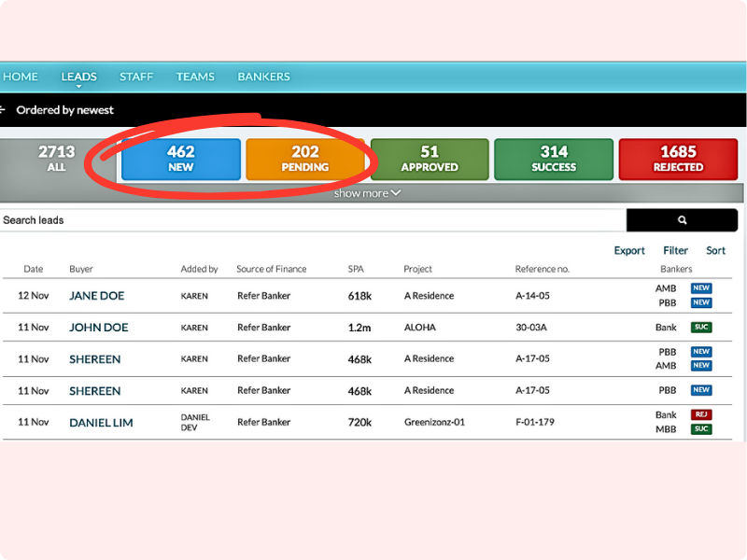Open JANE DOE's lead details
The image size is (747, 560).
point(97,295)
